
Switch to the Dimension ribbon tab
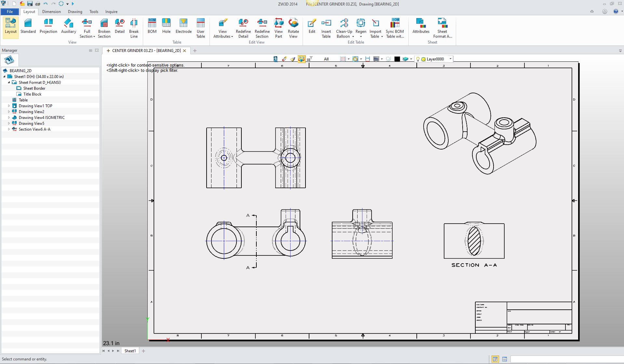(x=51, y=12)
